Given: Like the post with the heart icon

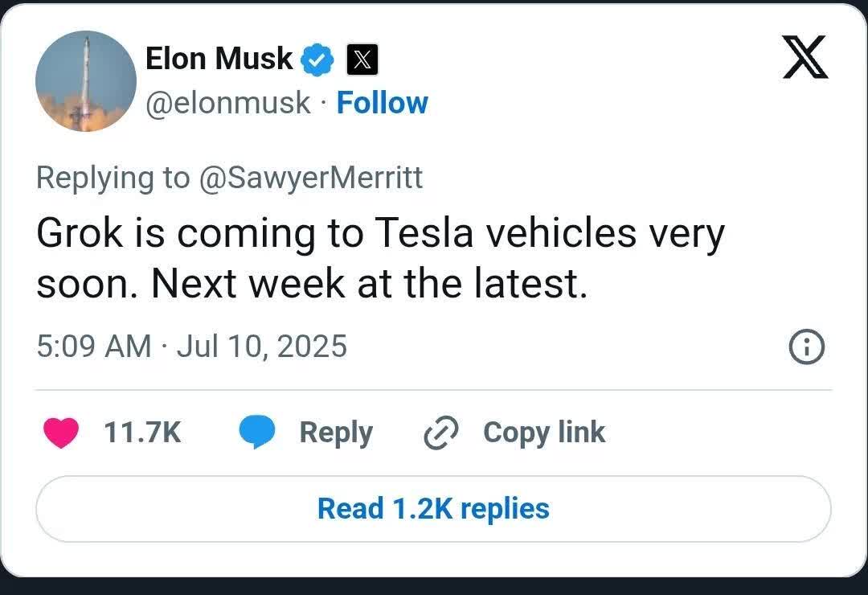Looking at the screenshot, I should coord(61,433).
